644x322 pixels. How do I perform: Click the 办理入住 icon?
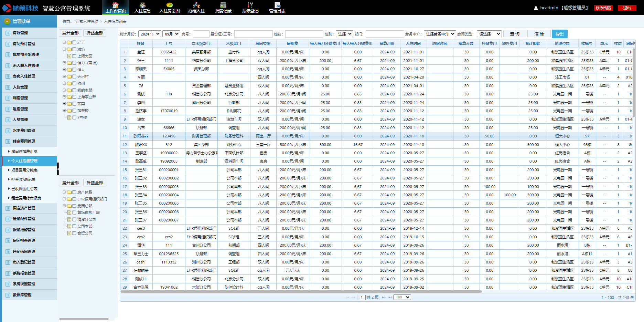(x=196, y=5)
